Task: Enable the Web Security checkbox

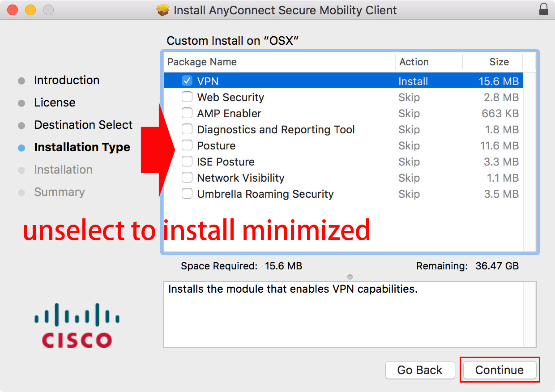Action: pyautogui.click(x=187, y=97)
